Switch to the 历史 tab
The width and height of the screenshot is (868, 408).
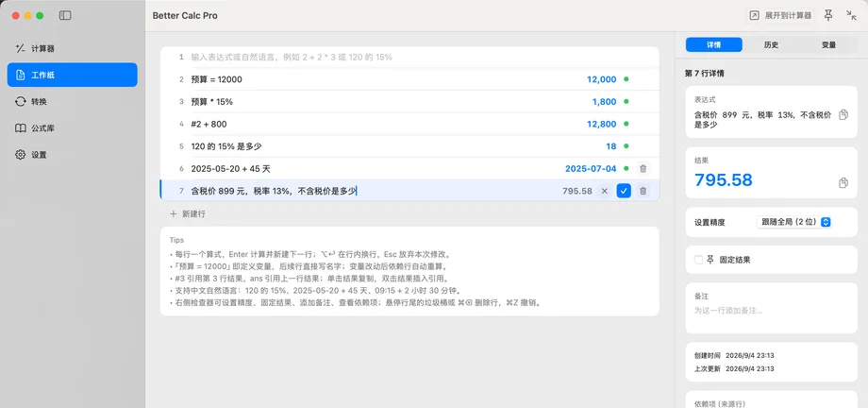click(771, 45)
